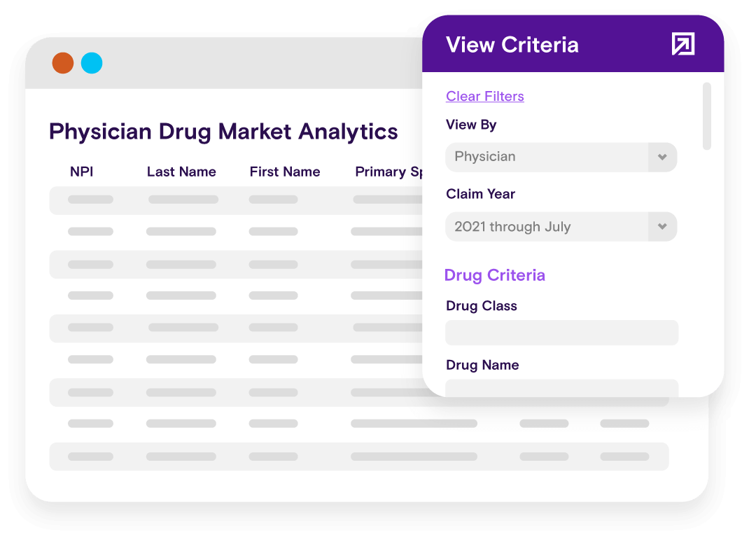This screenshot has height=542, width=756.
Task: Click the Drug Name input field
Action: [561, 388]
